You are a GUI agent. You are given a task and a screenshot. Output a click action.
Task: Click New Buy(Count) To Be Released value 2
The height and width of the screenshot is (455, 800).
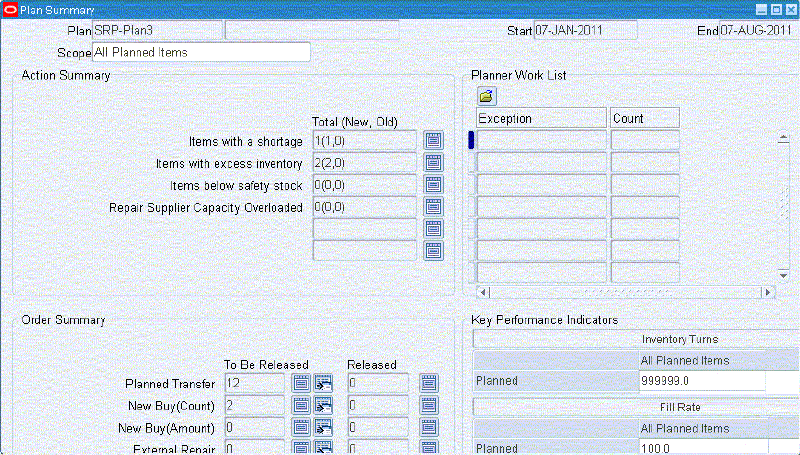tap(255, 406)
